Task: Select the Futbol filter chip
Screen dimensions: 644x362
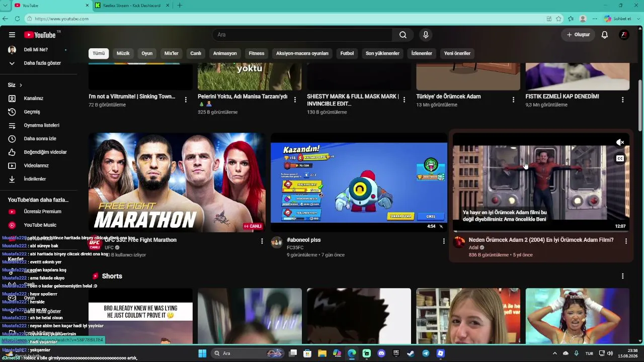Action: pos(347,53)
